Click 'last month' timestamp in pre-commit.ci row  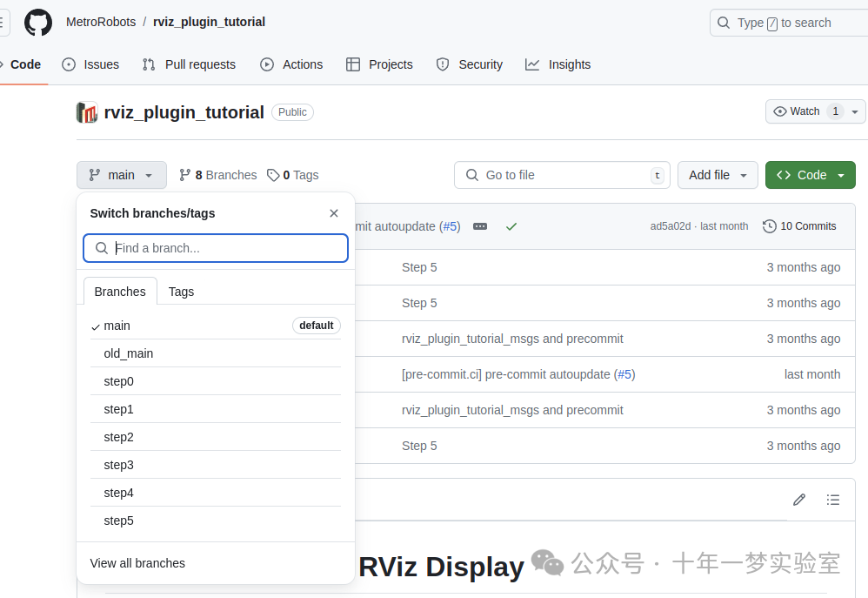point(812,374)
